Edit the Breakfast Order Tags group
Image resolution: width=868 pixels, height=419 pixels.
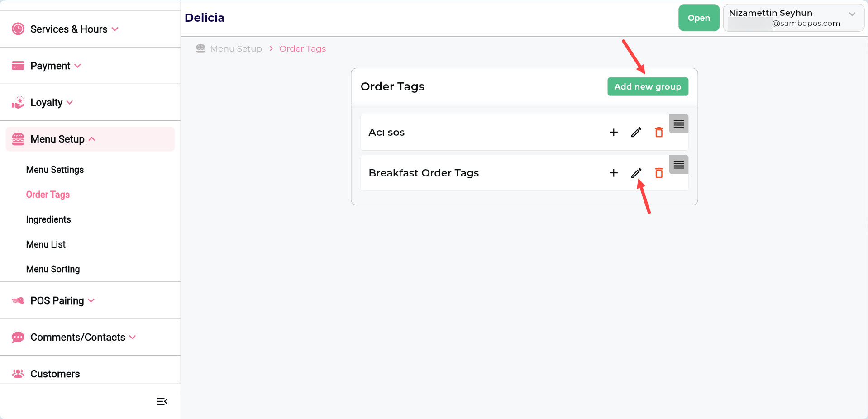[636, 173]
